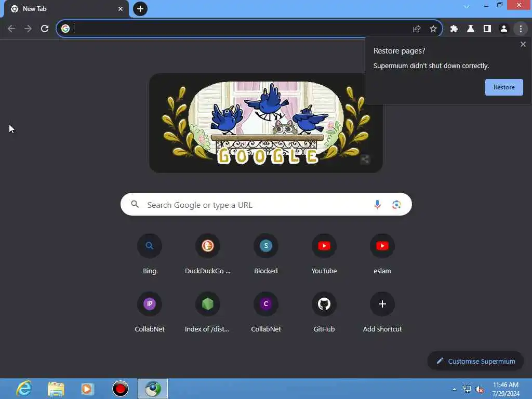Open the YouTube shortcut
Screen dimensions: 532x399
point(324,254)
